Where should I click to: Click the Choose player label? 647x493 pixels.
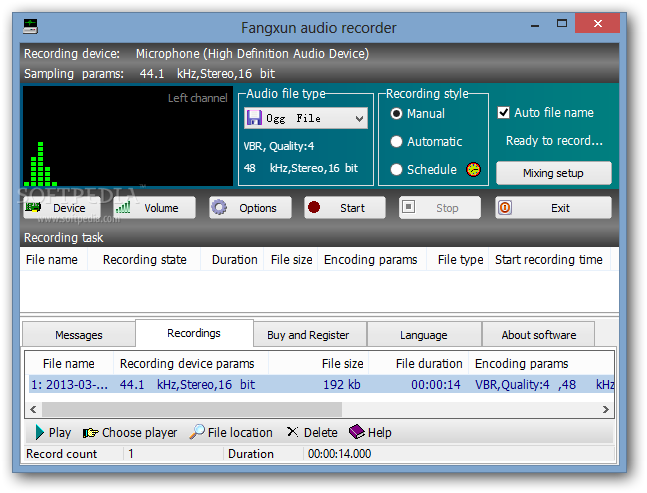[x=139, y=432]
